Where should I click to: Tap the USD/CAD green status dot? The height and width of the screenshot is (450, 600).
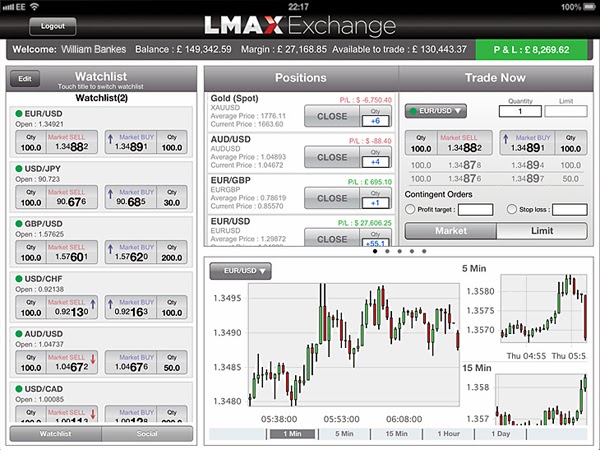19,389
